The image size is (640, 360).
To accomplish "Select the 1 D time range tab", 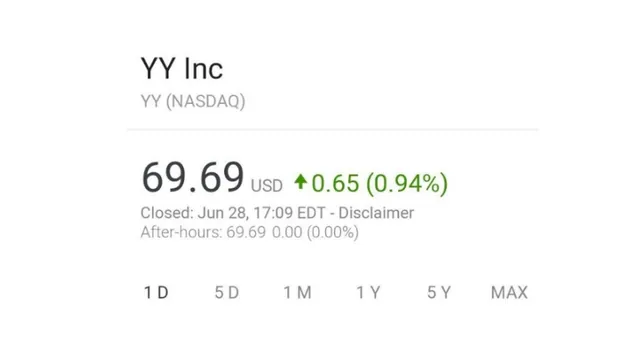I will point(156,292).
